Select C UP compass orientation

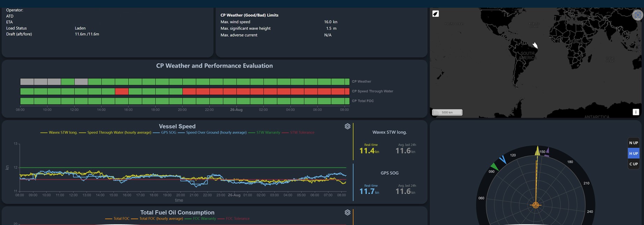pyautogui.click(x=634, y=164)
